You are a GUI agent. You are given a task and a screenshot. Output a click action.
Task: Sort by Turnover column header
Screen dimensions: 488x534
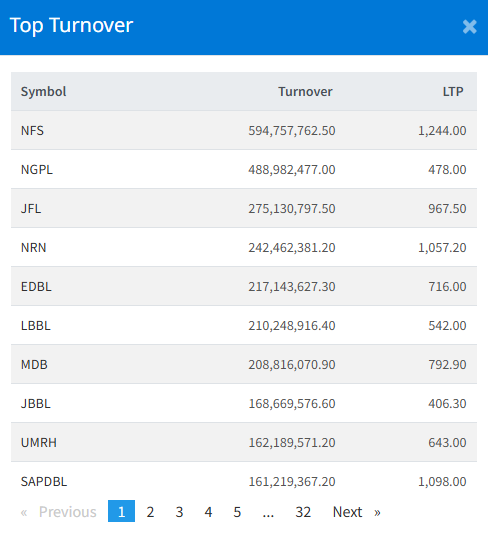305,91
